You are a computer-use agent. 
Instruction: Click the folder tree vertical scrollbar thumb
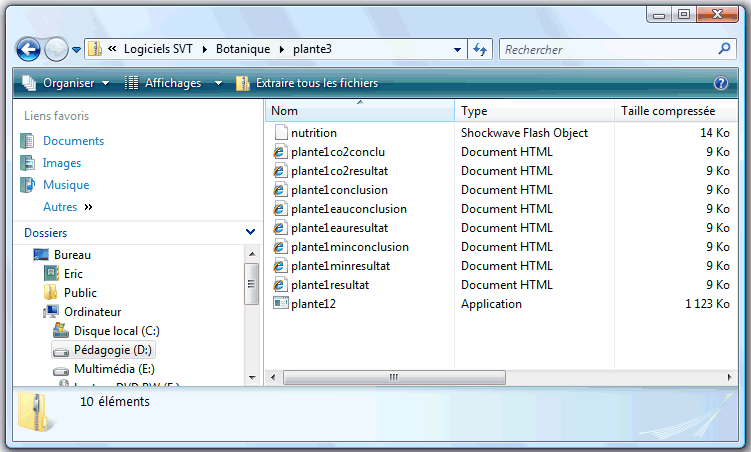tap(251, 283)
